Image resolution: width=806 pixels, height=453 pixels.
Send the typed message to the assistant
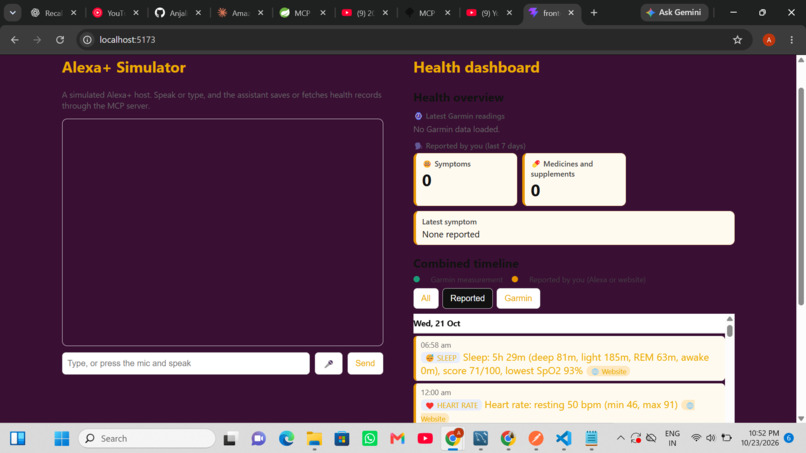[x=365, y=364]
